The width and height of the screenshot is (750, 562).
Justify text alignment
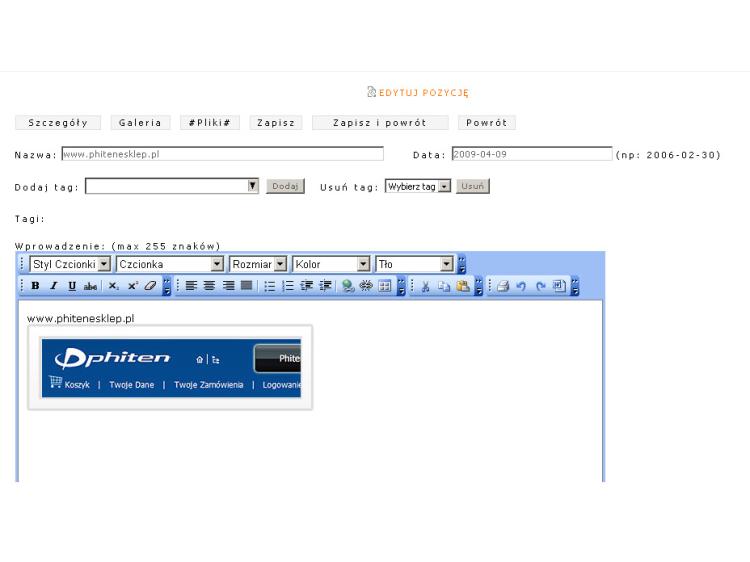[x=246, y=286]
